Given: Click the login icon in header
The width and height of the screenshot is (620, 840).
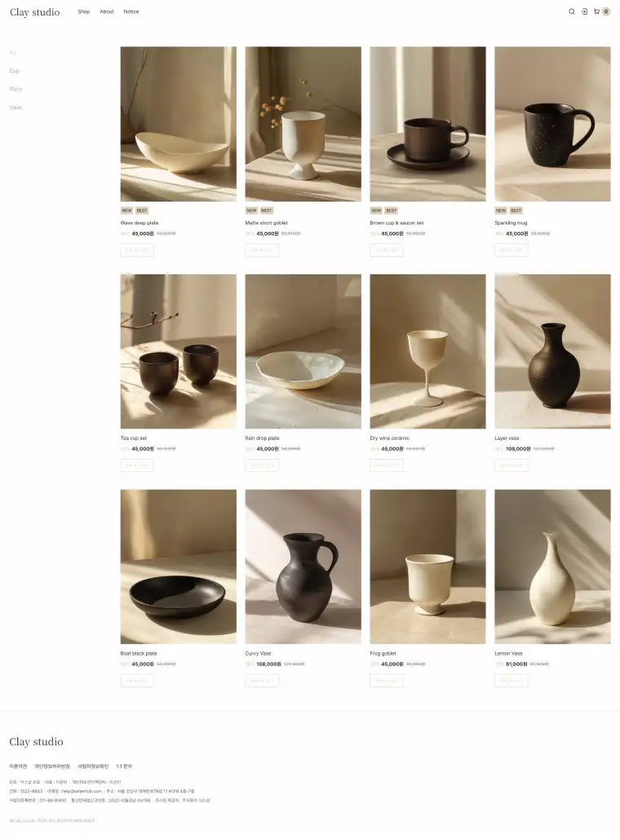Looking at the screenshot, I should [x=584, y=11].
